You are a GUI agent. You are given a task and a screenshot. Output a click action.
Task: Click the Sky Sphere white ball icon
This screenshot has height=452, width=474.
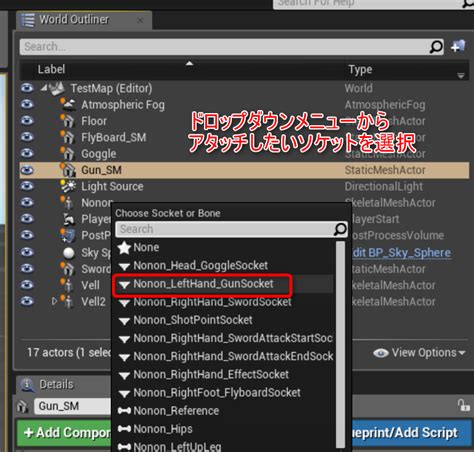tap(69, 253)
